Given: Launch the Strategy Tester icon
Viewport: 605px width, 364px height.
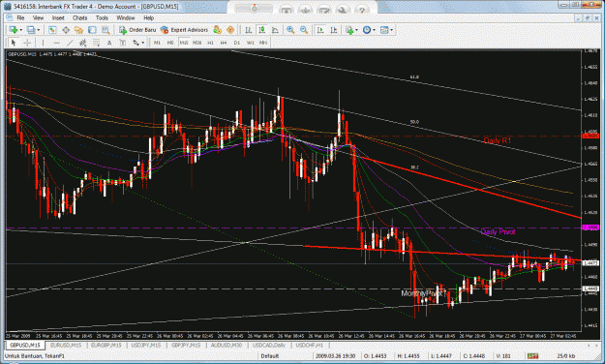Looking at the screenshot, I should click(106, 30).
